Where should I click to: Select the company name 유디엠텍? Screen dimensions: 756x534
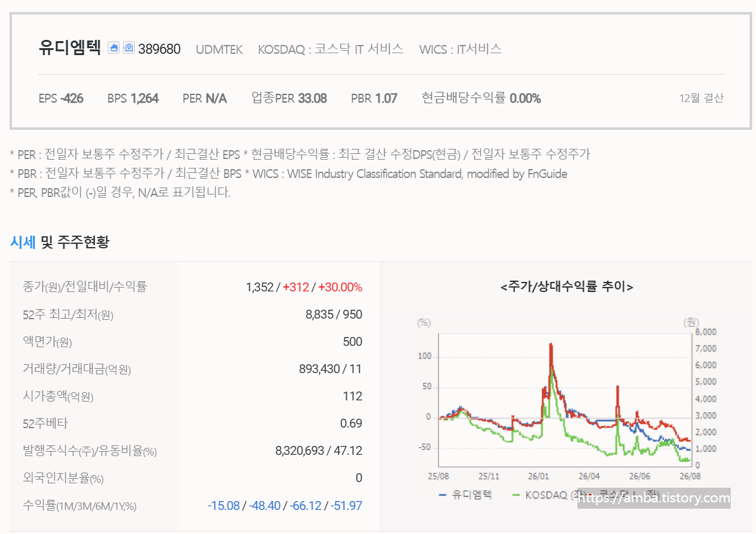click(x=70, y=48)
